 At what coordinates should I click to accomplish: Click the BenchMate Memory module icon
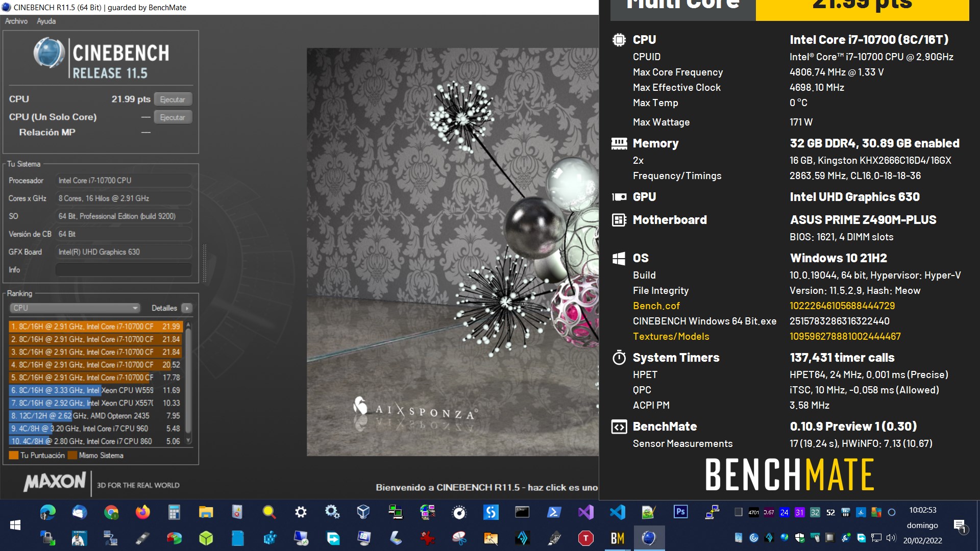pos(619,143)
